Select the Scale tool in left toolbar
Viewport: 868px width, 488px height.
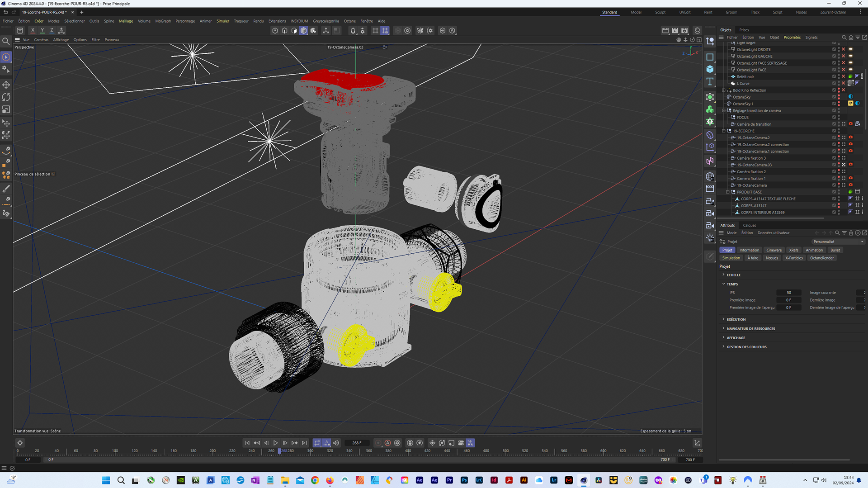(x=6, y=109)
